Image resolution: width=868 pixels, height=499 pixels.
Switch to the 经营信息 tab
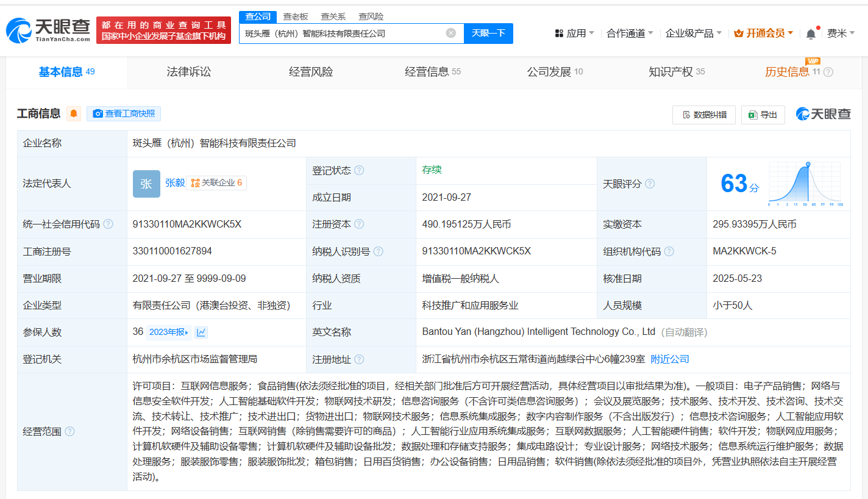click(433, 72)
